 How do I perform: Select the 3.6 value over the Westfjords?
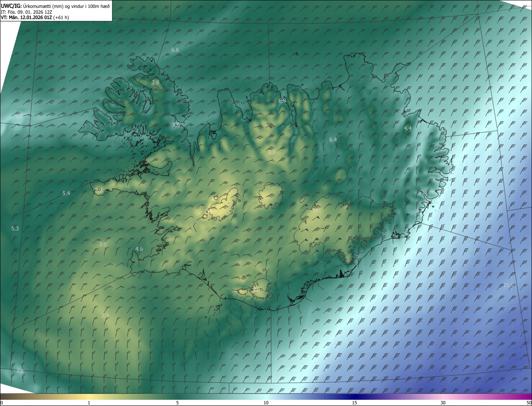[155, 82]
